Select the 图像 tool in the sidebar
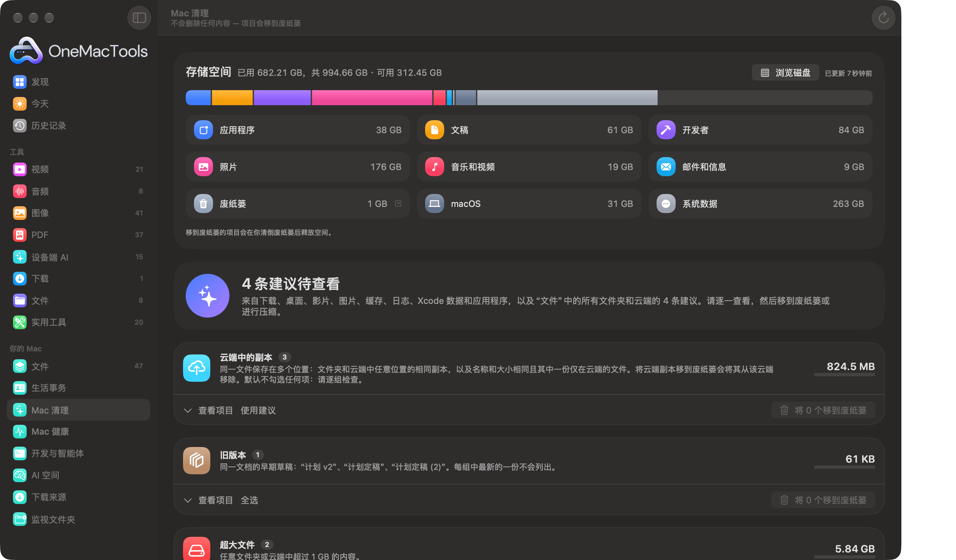Viewport: 956px width, 560px height. pos(79,213)
